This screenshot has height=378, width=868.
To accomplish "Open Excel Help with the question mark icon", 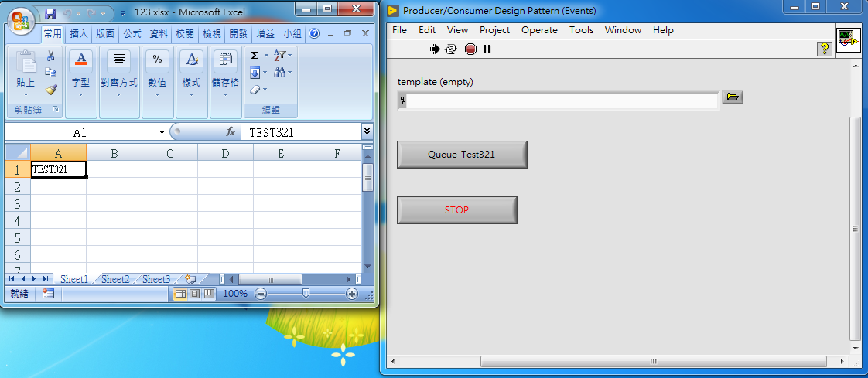I will pyautogui.click(x=314, y=34).
